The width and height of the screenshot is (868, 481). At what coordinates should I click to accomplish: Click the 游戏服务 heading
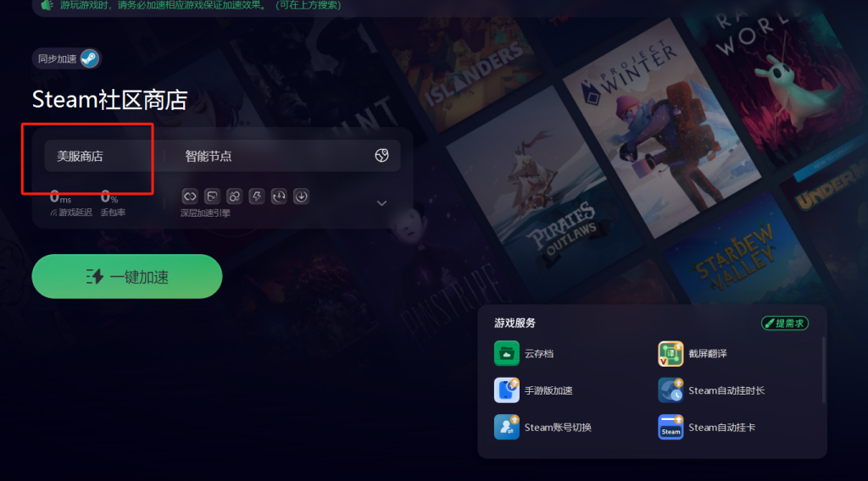point(515,323)
